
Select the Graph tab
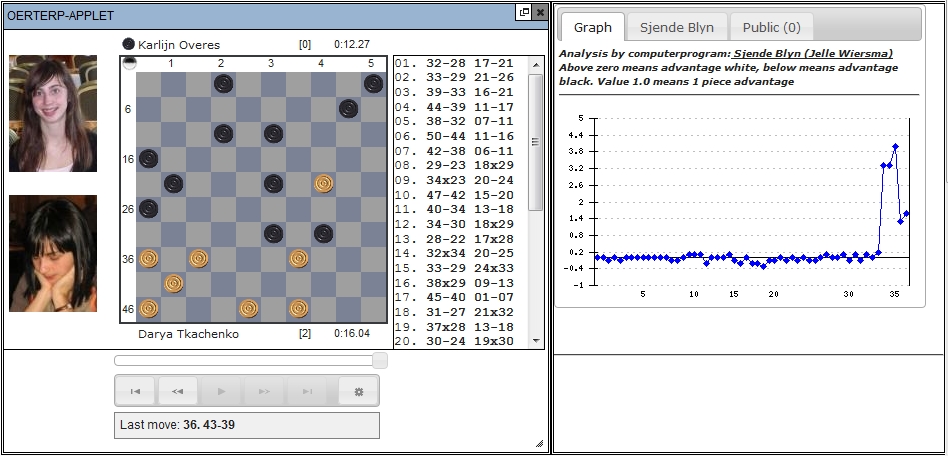(x=592, y=28)
